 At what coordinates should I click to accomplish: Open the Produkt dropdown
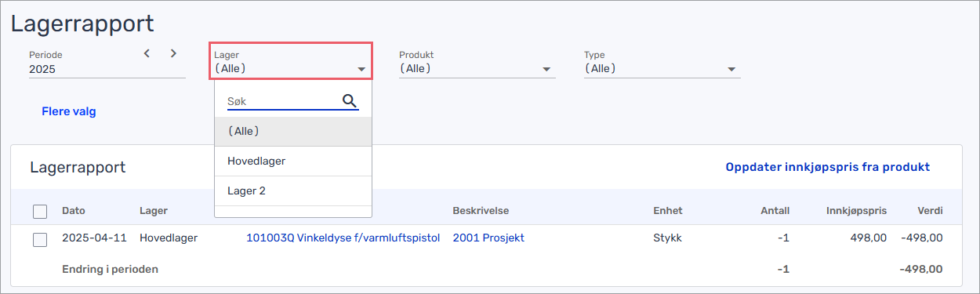click(477, 63)
